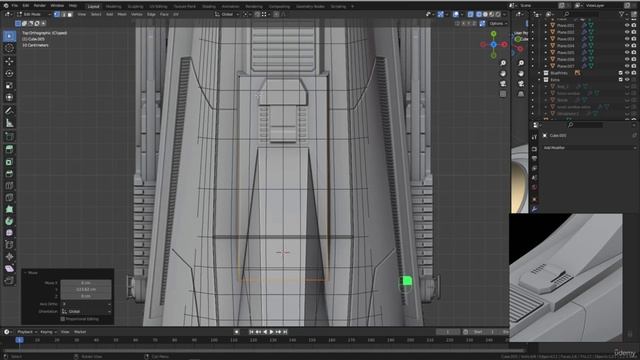Select the Smooth tool
Viewport: 640px width, 360px height.
coord(9,233)
